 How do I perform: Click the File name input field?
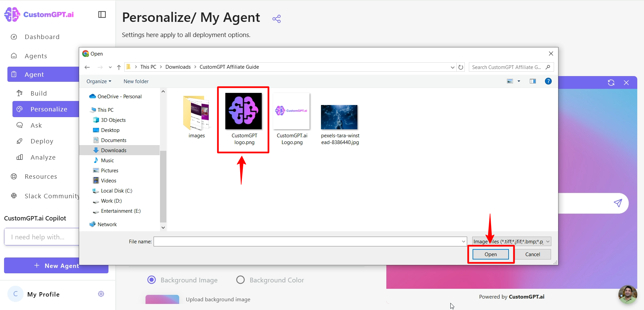point(307,241)
